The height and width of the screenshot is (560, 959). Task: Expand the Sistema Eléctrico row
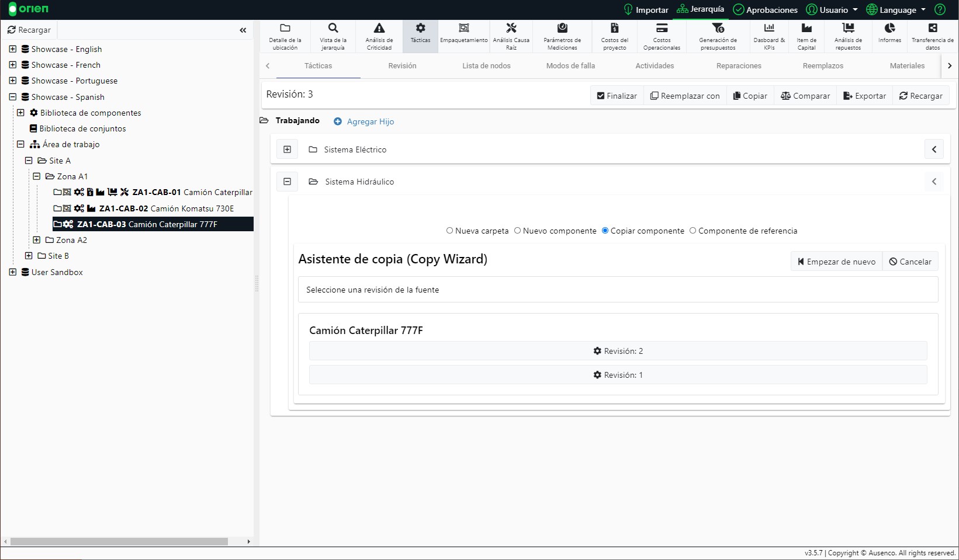pos(288,149)
